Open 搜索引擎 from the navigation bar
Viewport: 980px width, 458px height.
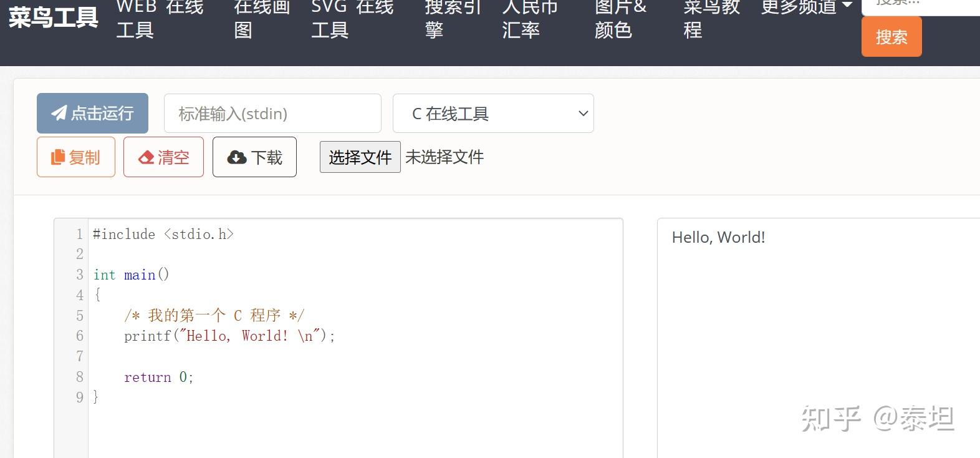coord(453,18)
